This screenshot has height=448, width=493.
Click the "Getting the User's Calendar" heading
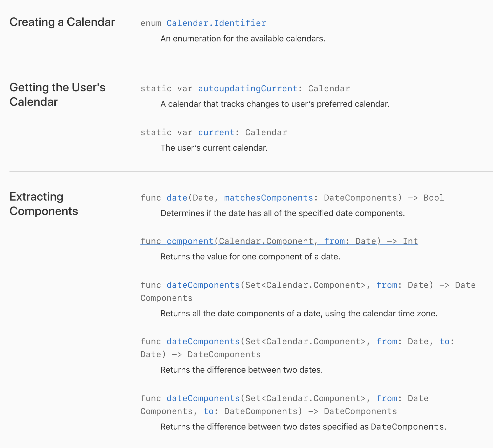pyautogui.click(x=57, y=95)
